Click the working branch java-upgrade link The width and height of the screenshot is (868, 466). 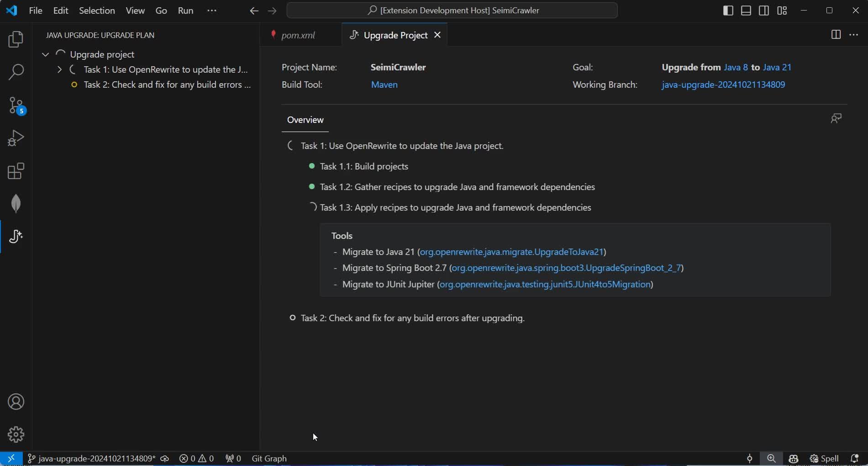pyautogui.click(x=723, y=85)
